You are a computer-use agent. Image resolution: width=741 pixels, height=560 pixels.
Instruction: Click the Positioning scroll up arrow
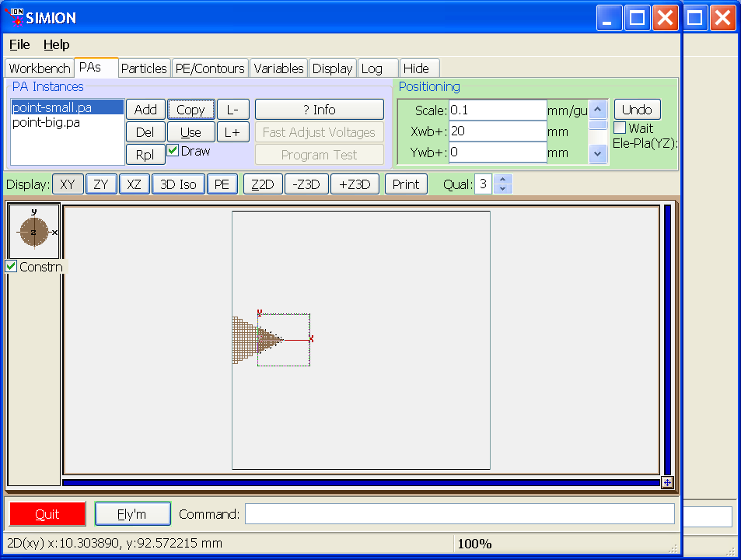click(598, 109)
